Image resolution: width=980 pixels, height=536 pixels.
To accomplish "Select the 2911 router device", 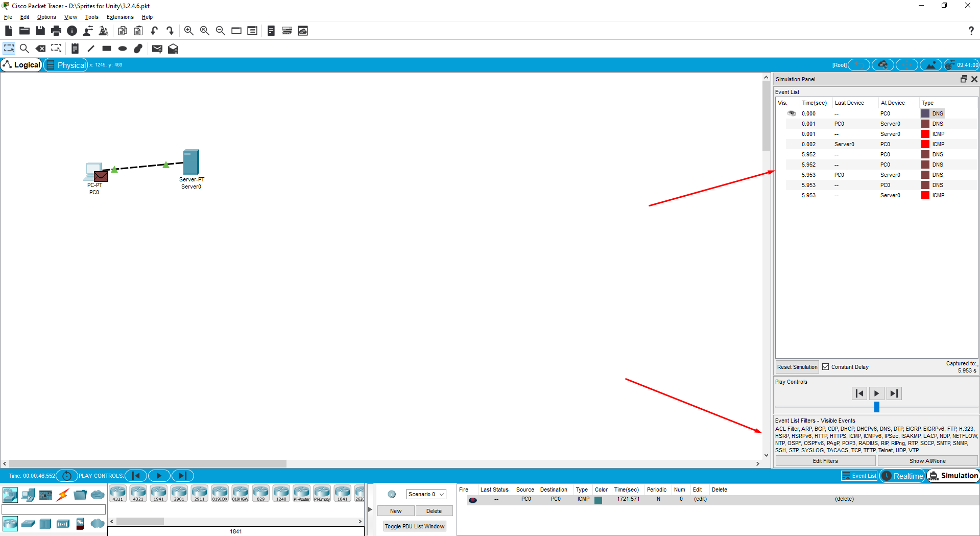I will pos(199,494).
